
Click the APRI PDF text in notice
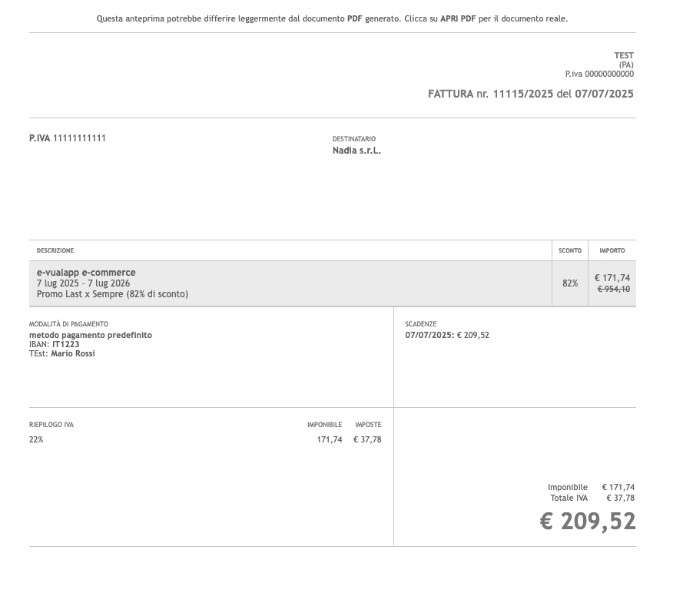pyautogui.click(x=458, y=18)
